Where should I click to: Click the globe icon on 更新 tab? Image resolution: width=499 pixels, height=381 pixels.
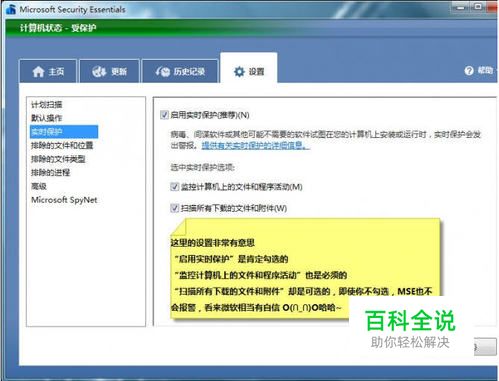point(99,71)
